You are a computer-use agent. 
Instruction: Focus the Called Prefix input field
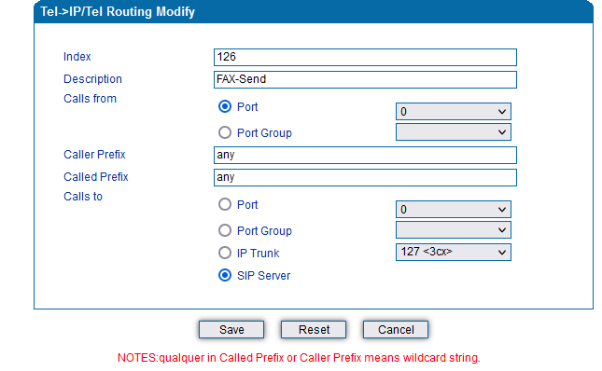tap(365, 177)
